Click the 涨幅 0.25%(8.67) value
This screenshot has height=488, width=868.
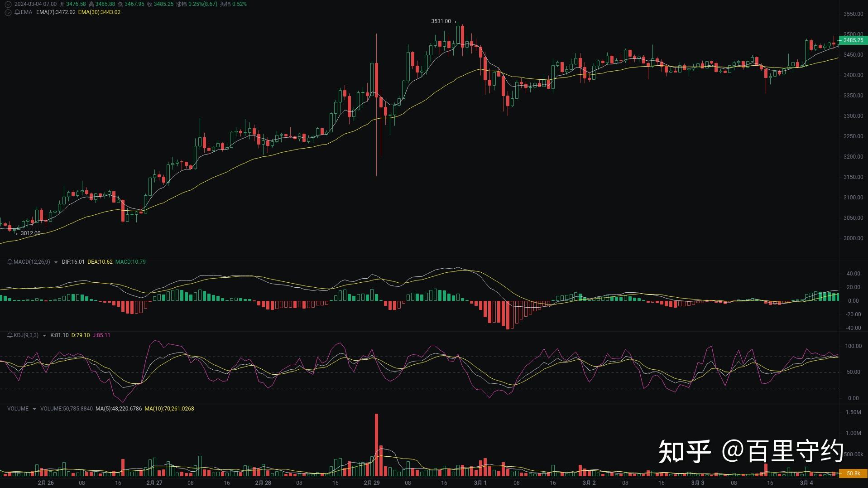click(x=197, y=4)
